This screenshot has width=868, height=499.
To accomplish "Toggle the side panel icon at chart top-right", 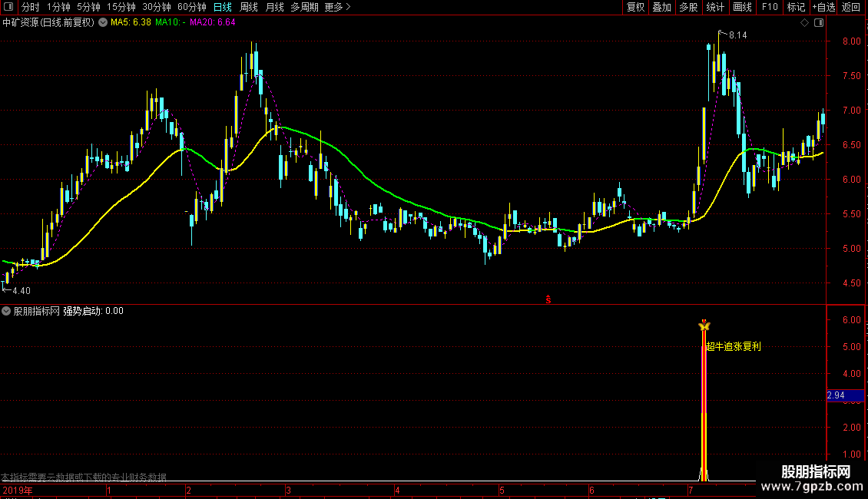I will pyautogui.click(x=820, y=23).
